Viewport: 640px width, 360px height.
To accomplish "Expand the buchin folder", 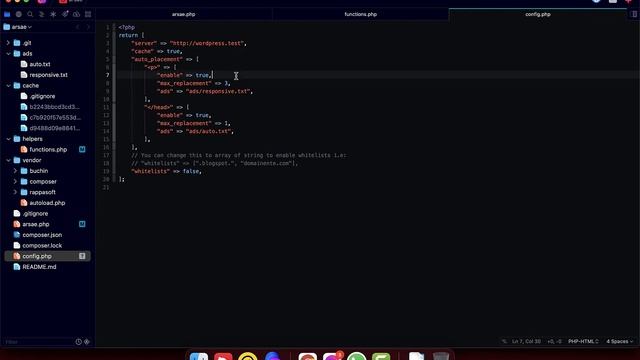I will (15, 171).
